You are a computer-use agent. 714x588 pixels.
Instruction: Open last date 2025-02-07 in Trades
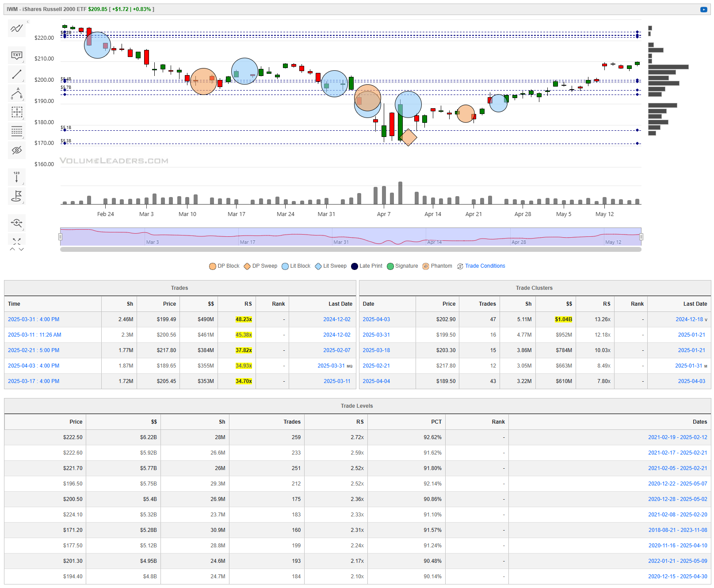coord(337,350)
